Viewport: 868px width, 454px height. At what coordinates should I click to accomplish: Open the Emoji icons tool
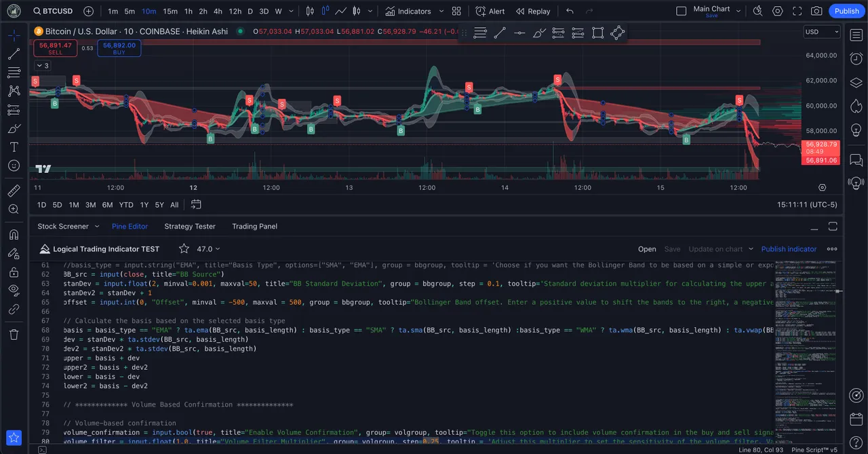[x=14, y=165]
